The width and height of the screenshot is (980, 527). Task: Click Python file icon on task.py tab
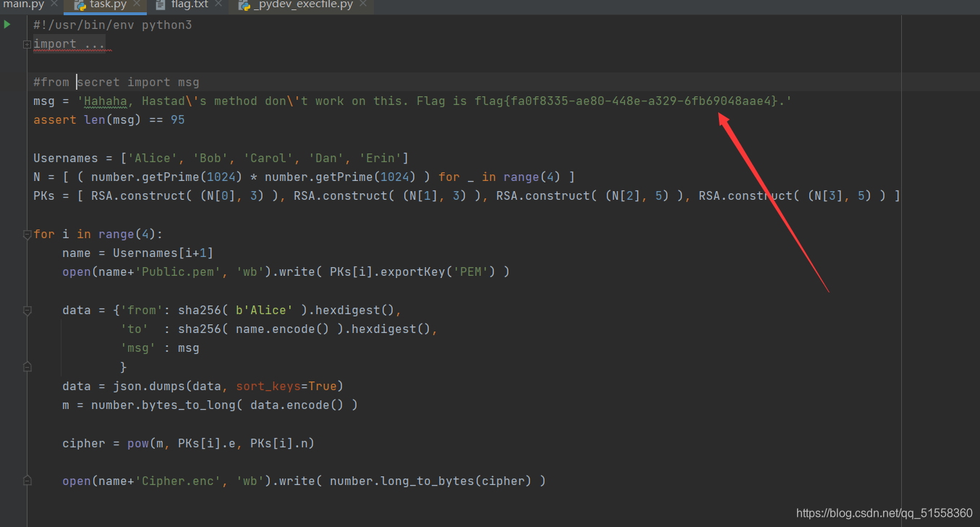(x=80, y=5)
